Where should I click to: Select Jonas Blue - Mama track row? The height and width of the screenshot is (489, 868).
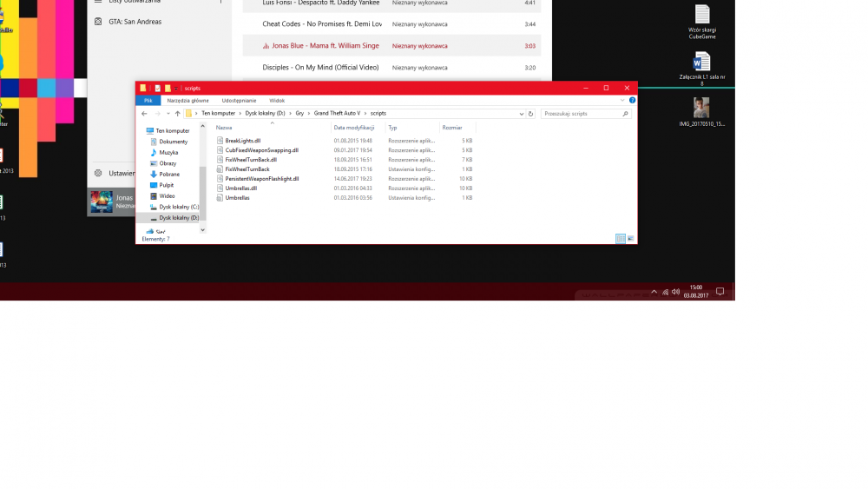(x=392, y=46)
